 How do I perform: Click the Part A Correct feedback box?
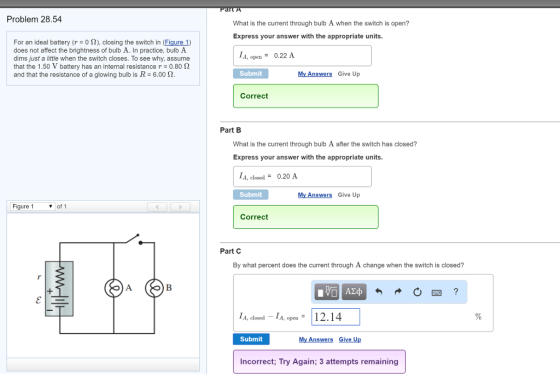[306, 96]
